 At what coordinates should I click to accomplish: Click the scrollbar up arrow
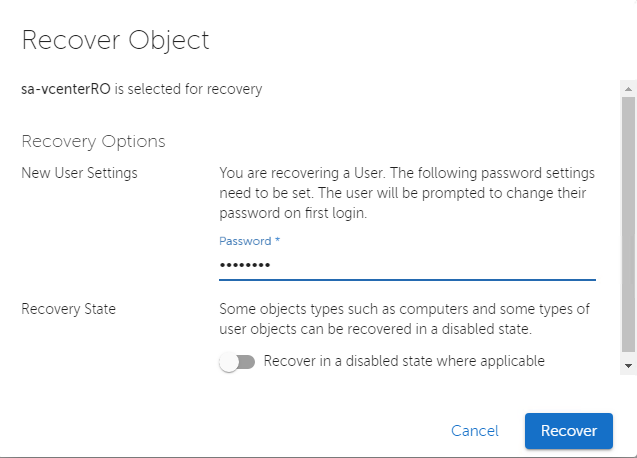pyautogui.click(x=628, y=89)
